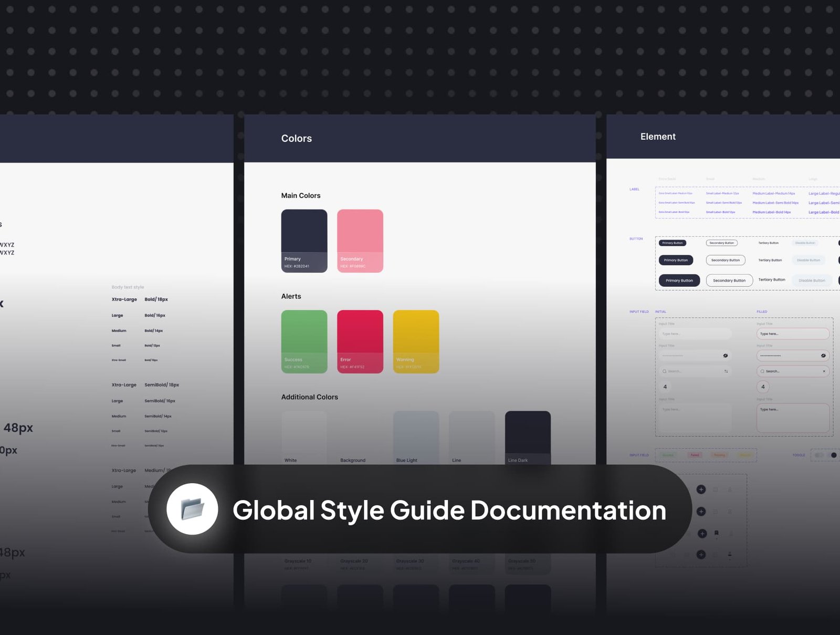The height and width of the screenshot is (635, 840).
Task: Click the large Tertiary Button
Action: [x=772, y=280]
